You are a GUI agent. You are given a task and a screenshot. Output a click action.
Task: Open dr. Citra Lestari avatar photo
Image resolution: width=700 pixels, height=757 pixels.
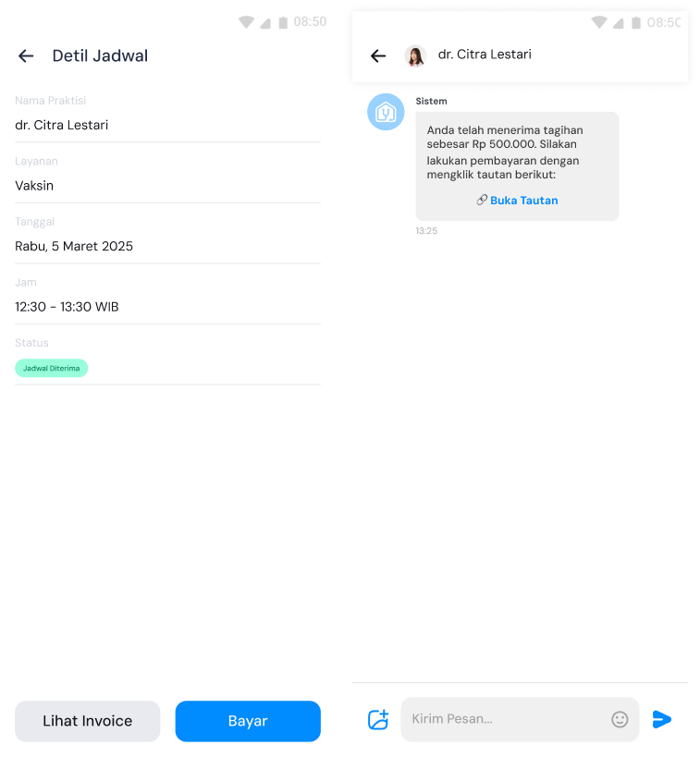click(x=415, y=56)
